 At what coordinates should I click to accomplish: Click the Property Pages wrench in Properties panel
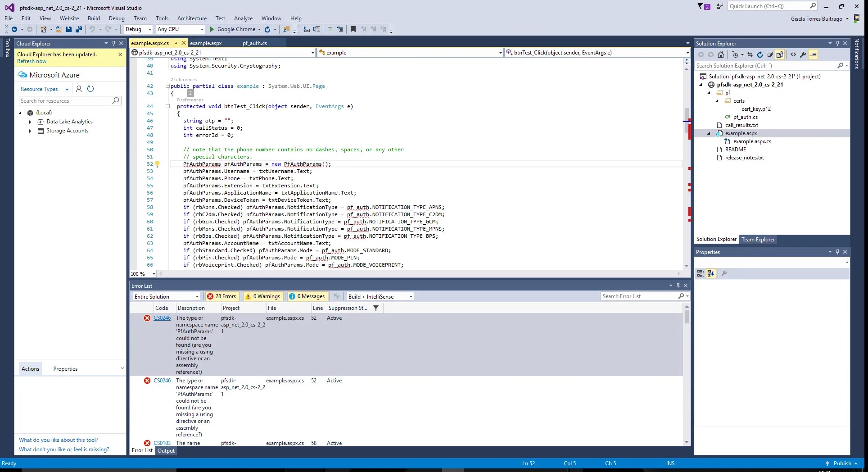(x=724, y=273)
